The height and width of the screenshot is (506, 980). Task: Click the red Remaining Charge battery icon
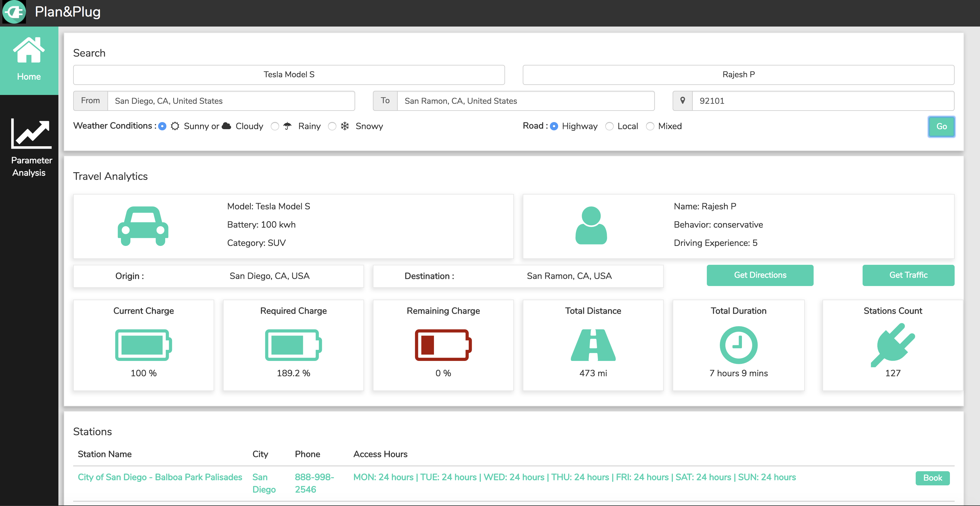(443, 345)
